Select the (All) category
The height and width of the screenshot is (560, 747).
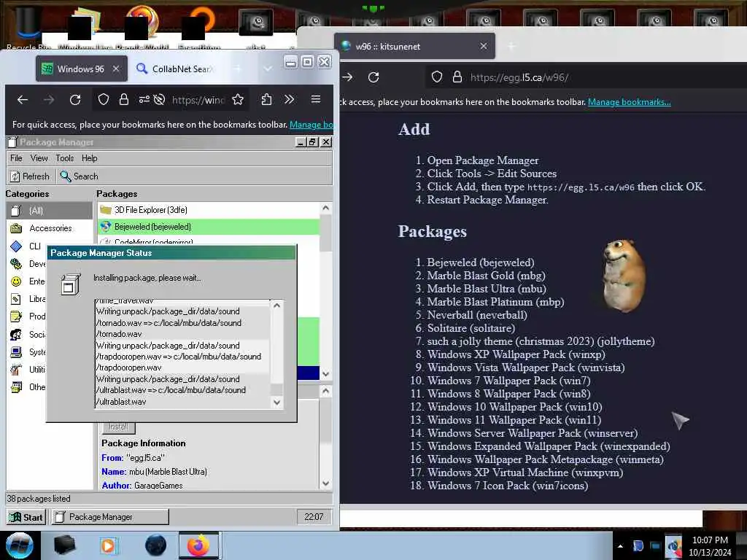[x=50, y=211]
